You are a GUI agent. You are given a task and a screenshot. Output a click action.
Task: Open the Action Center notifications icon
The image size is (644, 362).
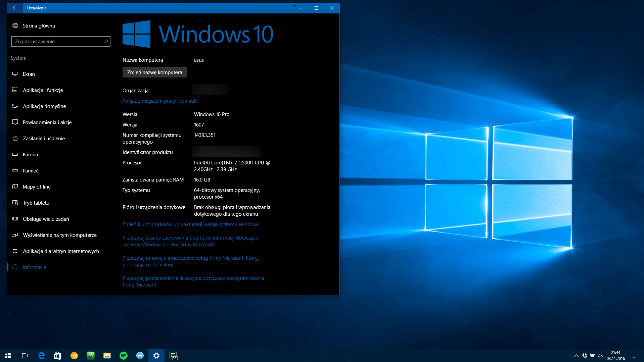(634, 356)
